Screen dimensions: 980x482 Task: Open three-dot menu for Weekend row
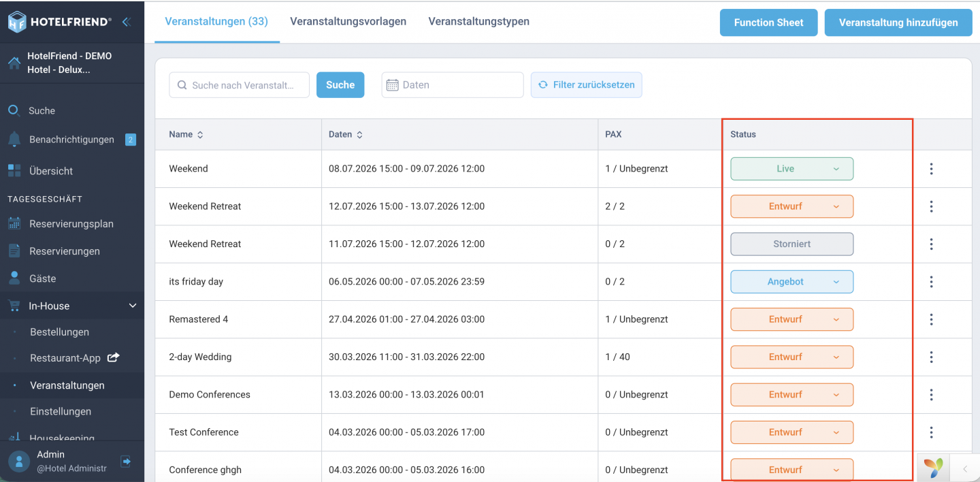pyautogui.click(x=931, y=169)
